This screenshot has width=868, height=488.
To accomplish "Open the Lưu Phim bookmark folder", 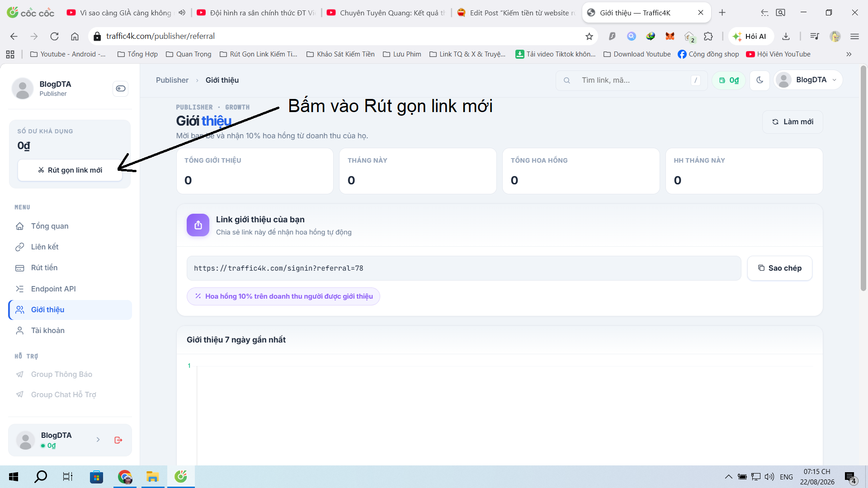I will coord(402,54).
